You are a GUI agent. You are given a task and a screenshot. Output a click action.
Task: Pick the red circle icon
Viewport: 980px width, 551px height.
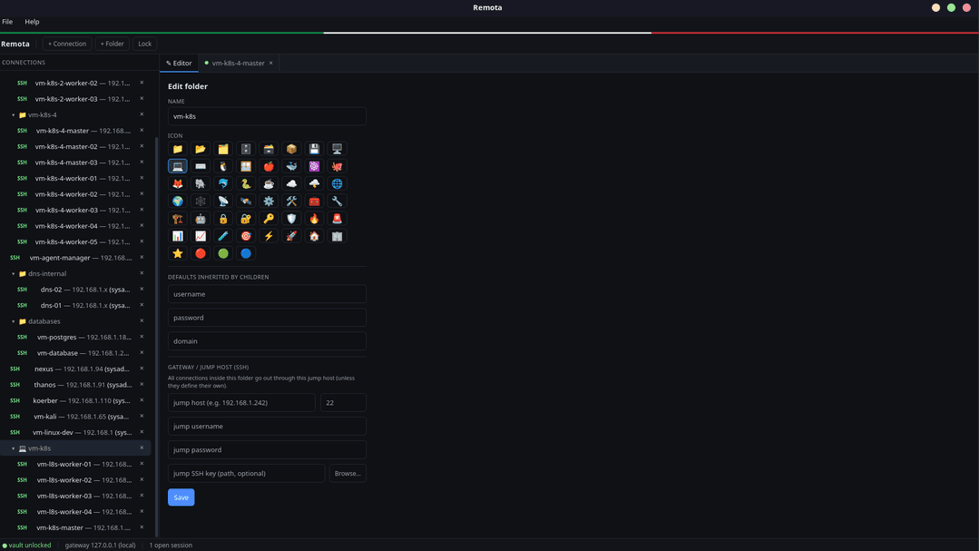point(200,254)
